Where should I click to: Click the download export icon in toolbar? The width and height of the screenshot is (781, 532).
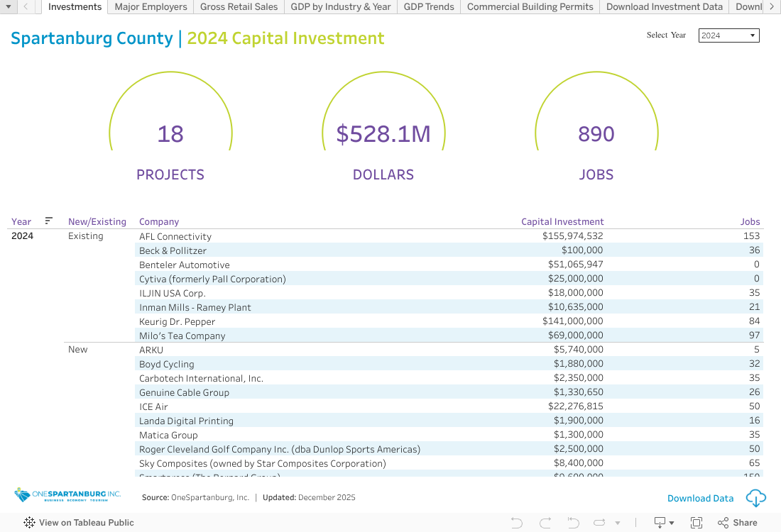660,523
